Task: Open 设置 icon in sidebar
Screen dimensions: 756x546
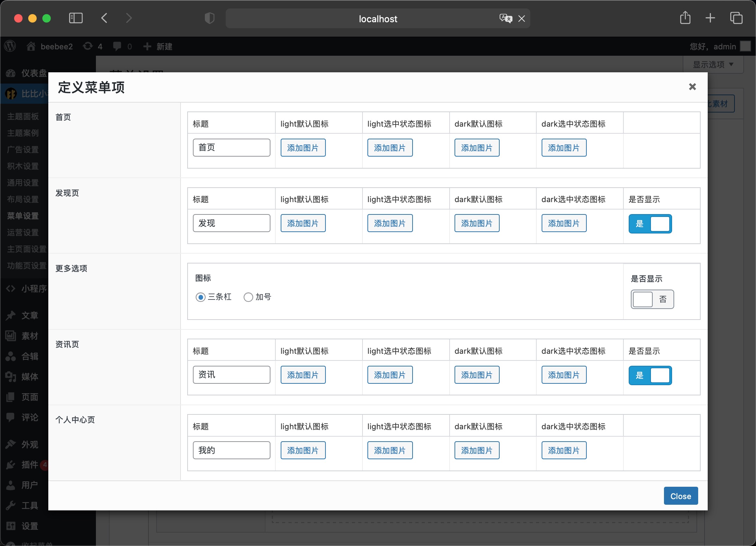Action: click(x=11, y=526)
